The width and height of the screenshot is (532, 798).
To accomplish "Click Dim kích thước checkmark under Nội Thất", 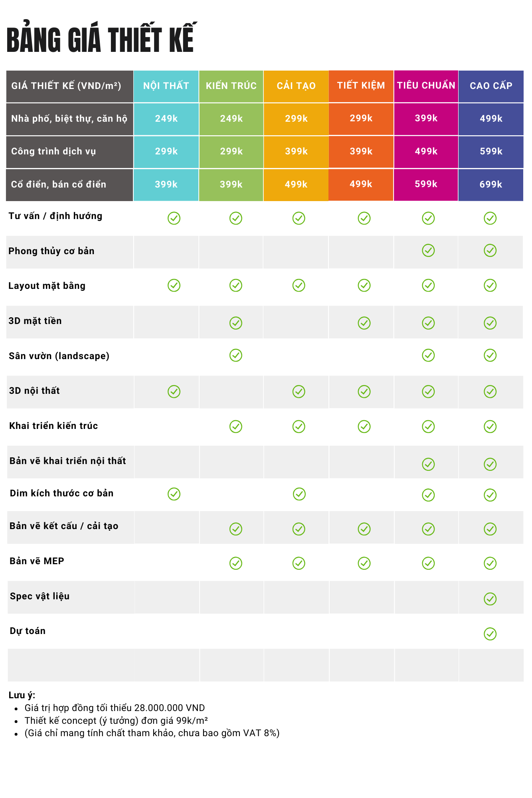I will (174, 494).
